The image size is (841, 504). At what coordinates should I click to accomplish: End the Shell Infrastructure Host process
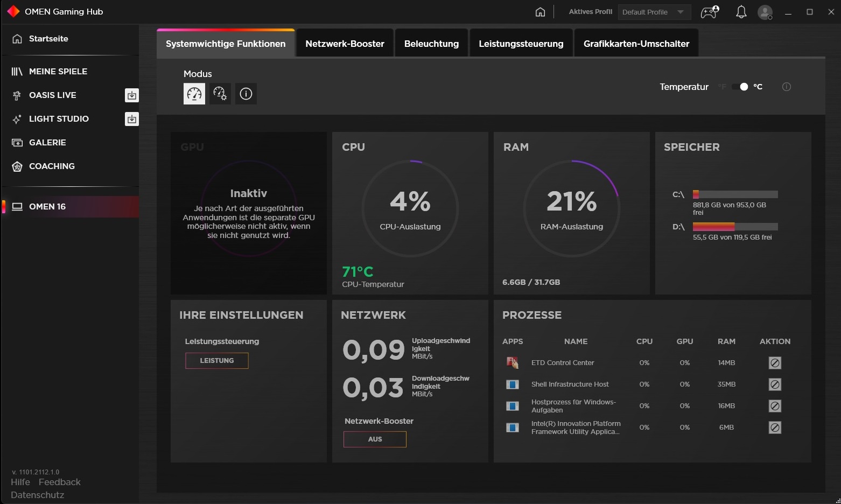775,384
